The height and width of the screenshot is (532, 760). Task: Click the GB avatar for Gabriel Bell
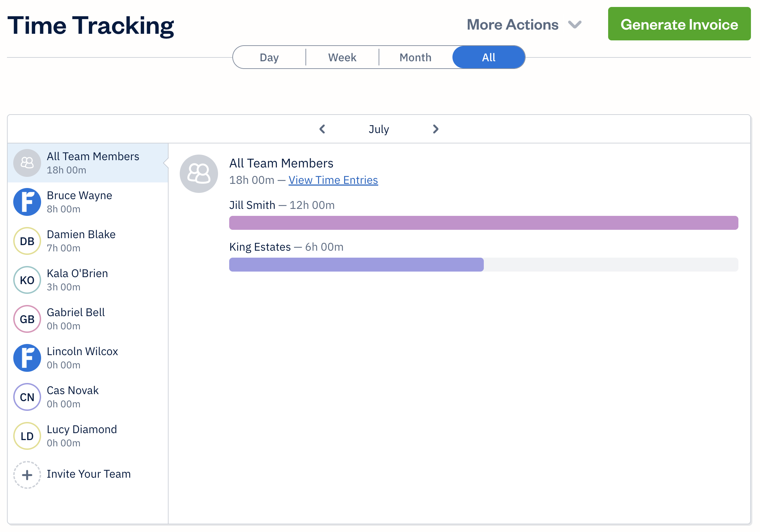pos(27,319)
